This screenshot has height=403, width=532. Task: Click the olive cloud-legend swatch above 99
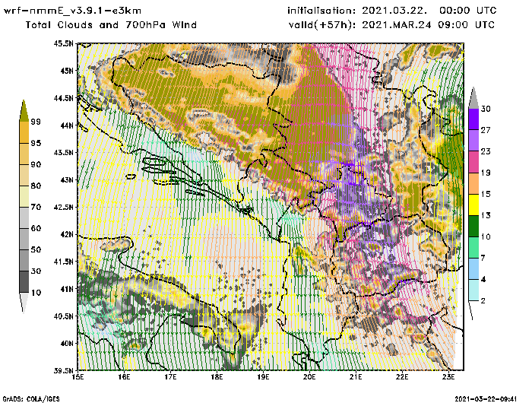pyautogui.click(x=24, y=111)
